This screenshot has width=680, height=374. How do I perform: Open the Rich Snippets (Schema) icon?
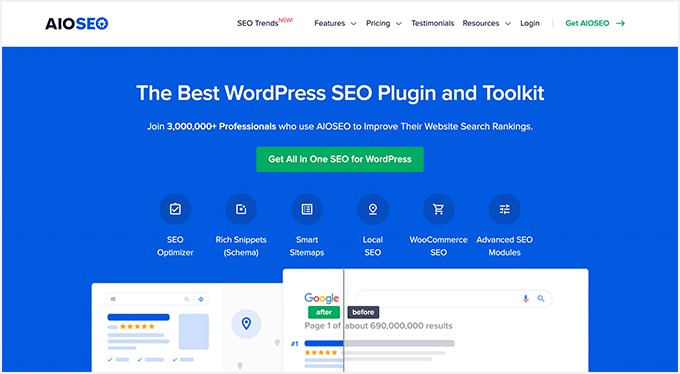[241, 210]
